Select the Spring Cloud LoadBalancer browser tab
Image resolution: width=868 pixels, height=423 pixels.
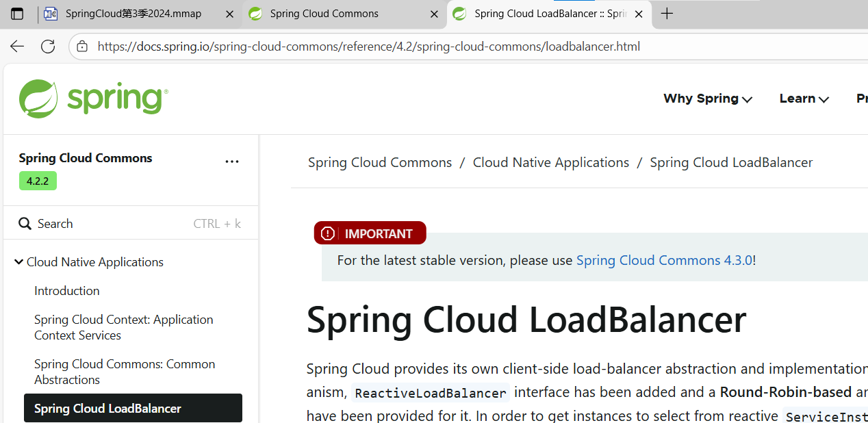[549, 14]
